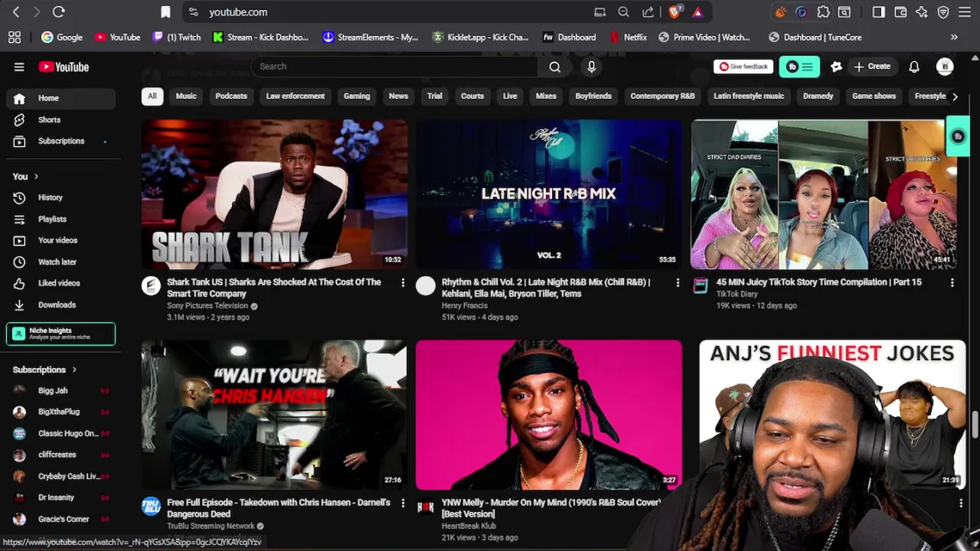This screenshot has height=551, width=980.
Task: Go to Home in the sidebar
Action: [60, 98]
